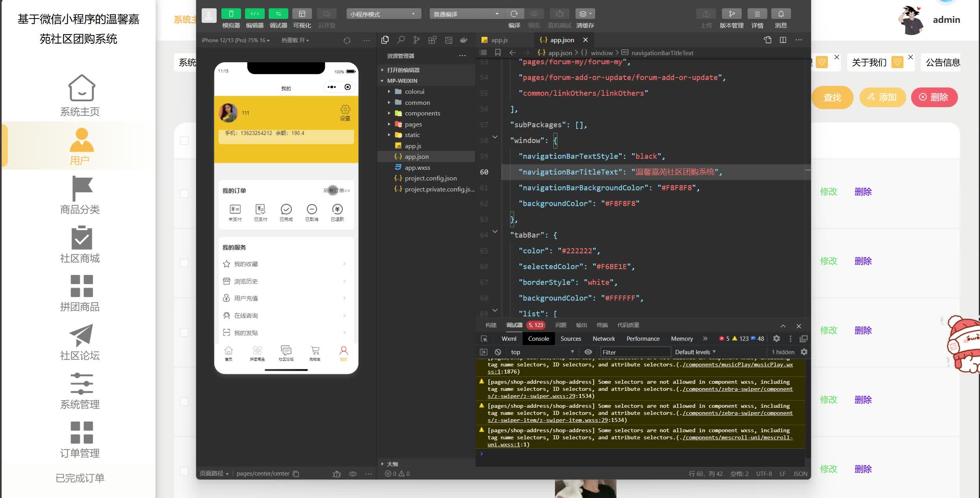Open search icon in editor sidebar
This screenshot has width=980, height=498.
(401, 40)
